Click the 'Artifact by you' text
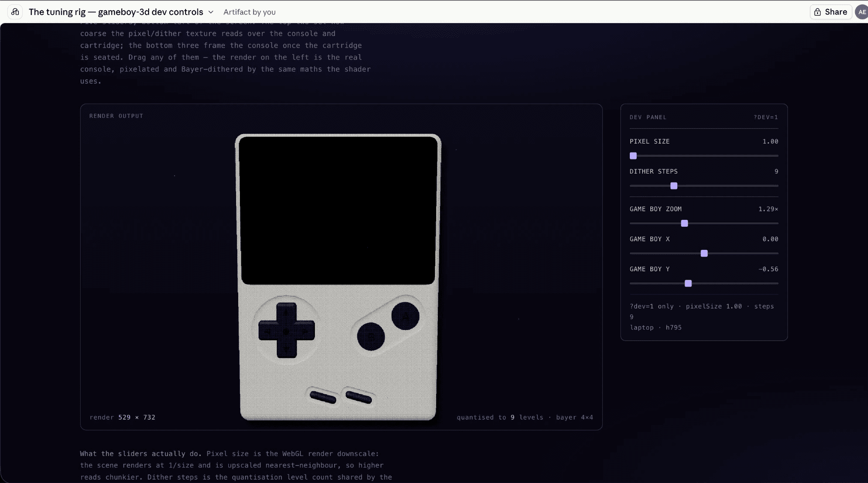868x483 pixels. point(249,12)
